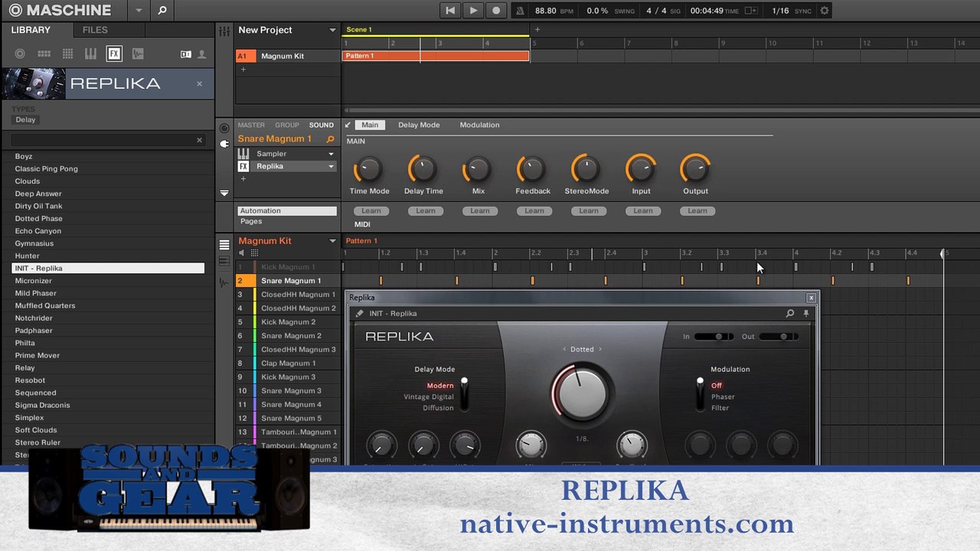Add a new plug-in slot with plus

(243, 178)
